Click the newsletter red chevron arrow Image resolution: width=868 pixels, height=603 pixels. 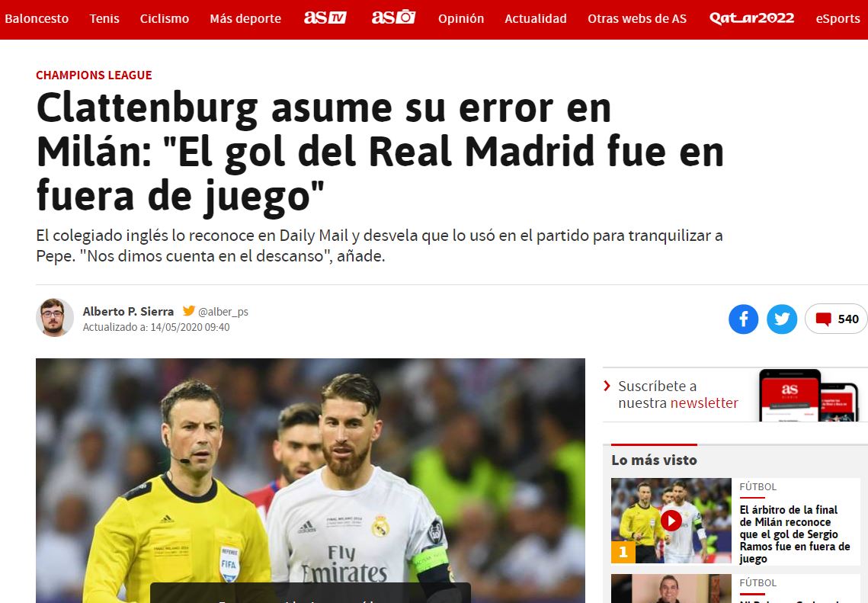607,386
